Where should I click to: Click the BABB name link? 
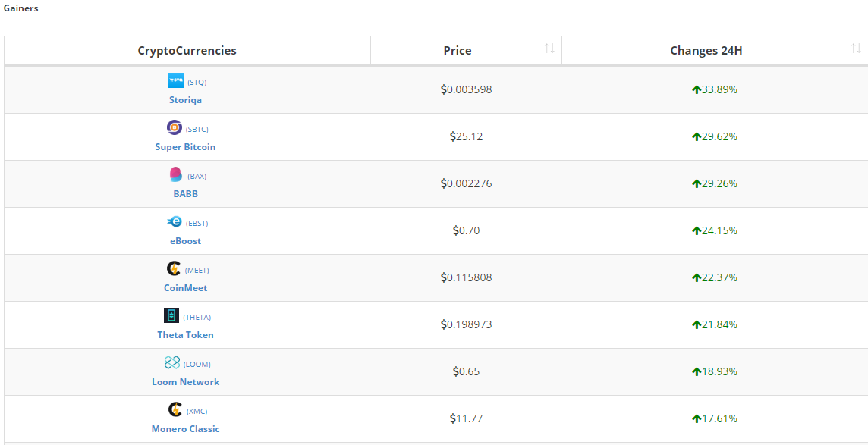[185, 193]
